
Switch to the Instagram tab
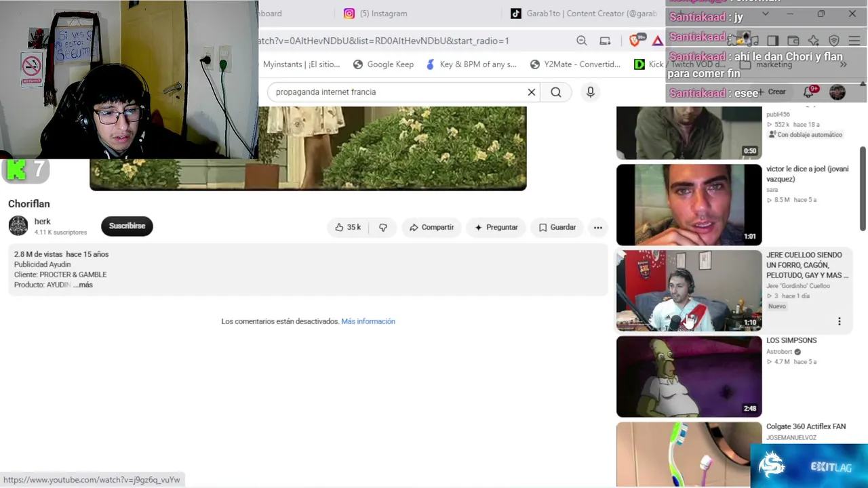point(383,14)
